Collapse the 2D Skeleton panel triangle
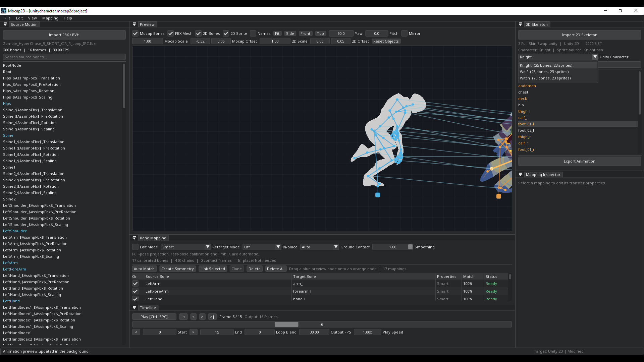This screenshot has width=644, height=362. pos(520,24)
